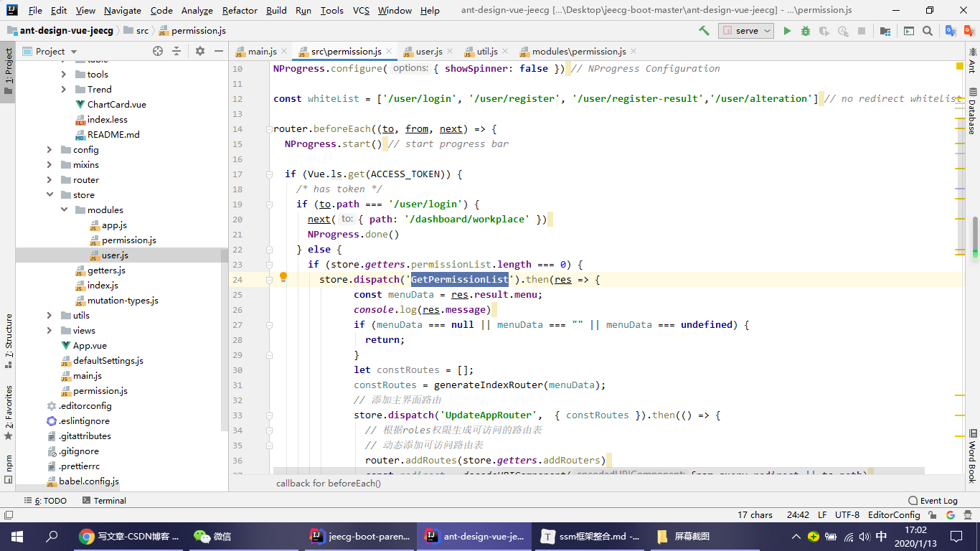
Task: Open the Project view selector dropdown
Action: pyautogui.click(x=50, y=51)
